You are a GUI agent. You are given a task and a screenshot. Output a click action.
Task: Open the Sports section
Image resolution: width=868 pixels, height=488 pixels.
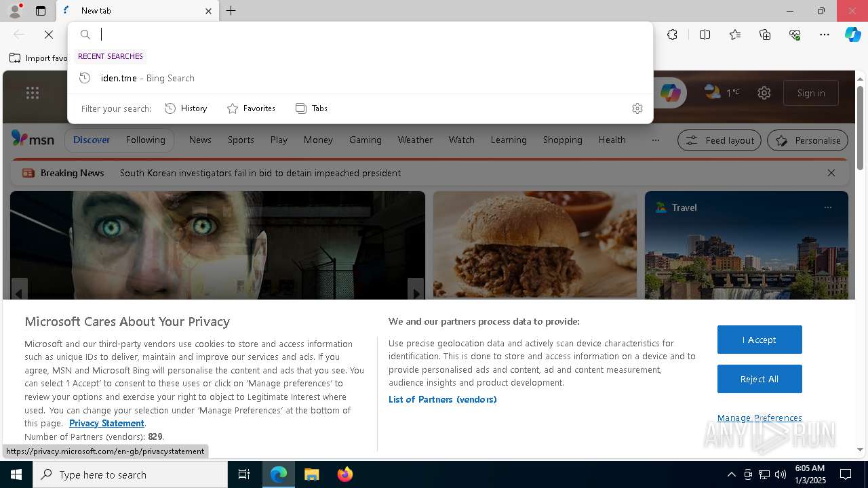pos(241,140)
